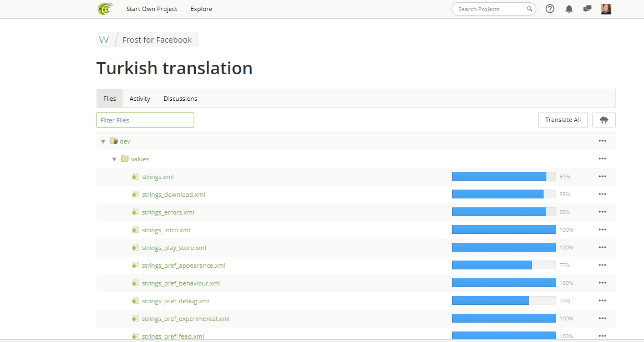Viewport: 644px width, 342px height.
Task: Open more options for strings_errors.xml
Action: point(602,212)
